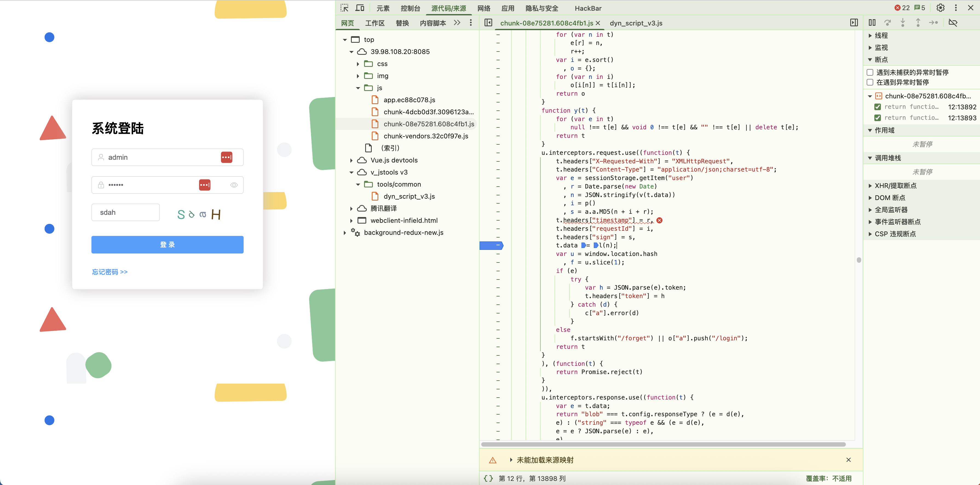Image resolution: width=980 pixels, height=485 pixels.
Task: Click the captcha input field
Action: tap(126, 212)
